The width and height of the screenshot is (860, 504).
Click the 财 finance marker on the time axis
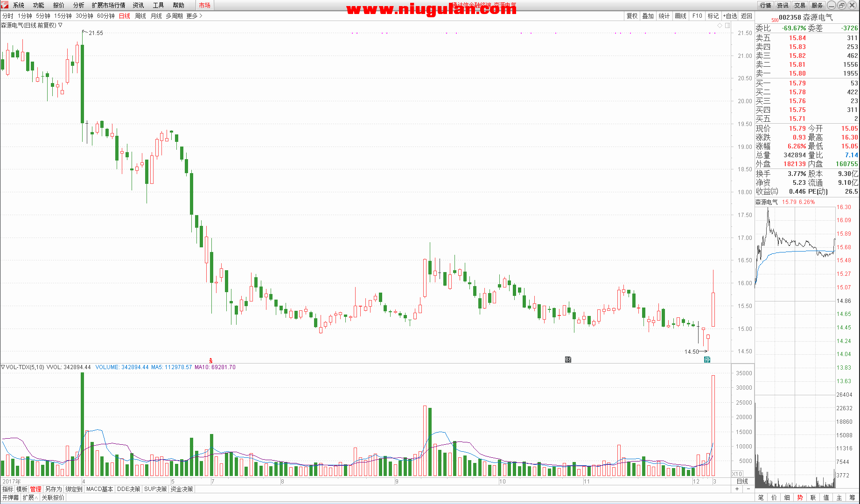568,359
